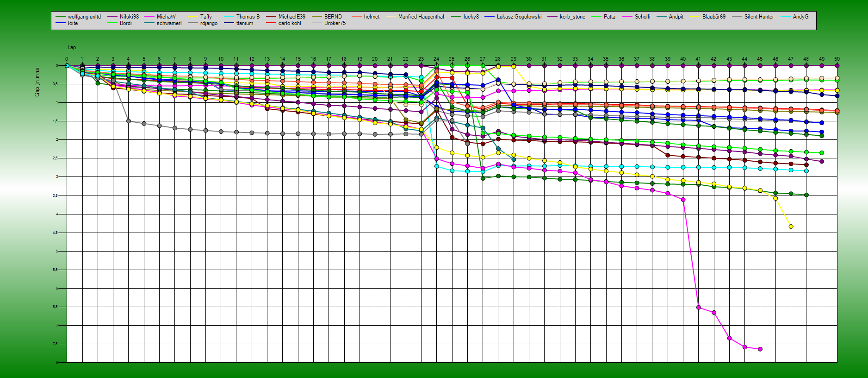
Task: Click the red color line beside carlo kohl
Action: pyautogui.click(x=271, y=23)
